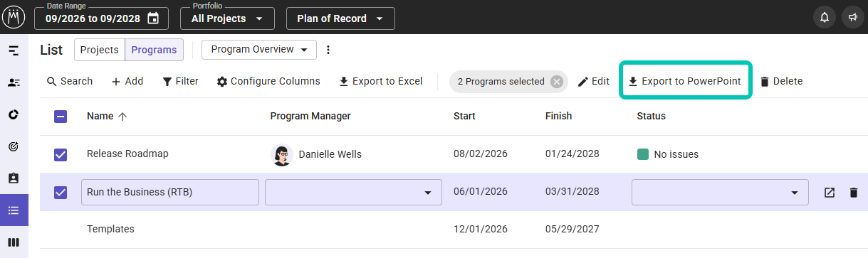The width and height of the screenshot is (868, 258).
Task: Click Export to Excel
Action: pyautogui.click(x=380, y=82)
